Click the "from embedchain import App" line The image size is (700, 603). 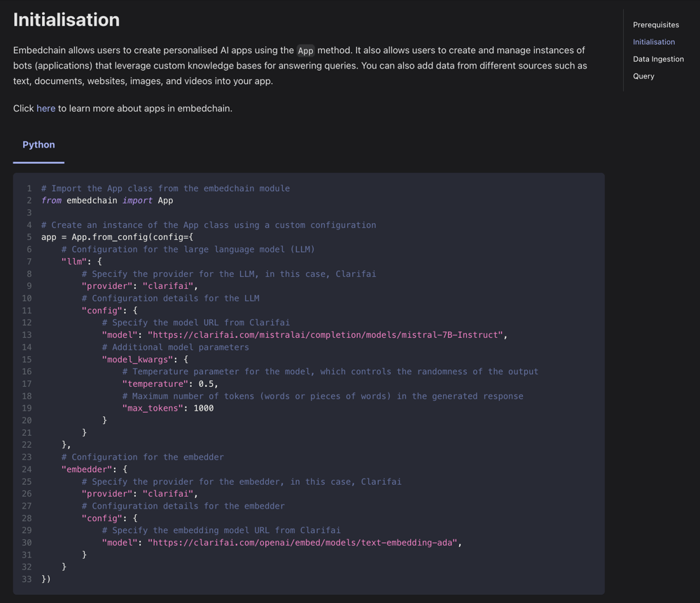[107, 201]
